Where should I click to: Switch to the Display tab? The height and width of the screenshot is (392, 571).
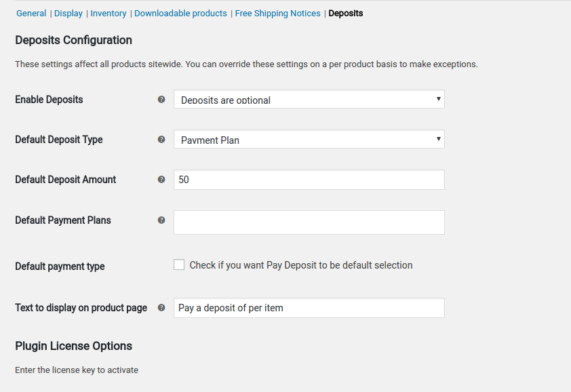(x=68, y=14)
